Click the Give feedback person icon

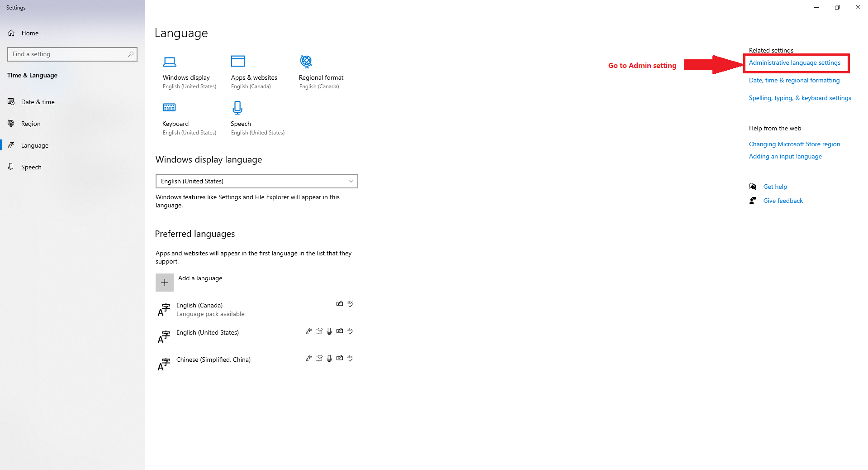pos(753,201)
